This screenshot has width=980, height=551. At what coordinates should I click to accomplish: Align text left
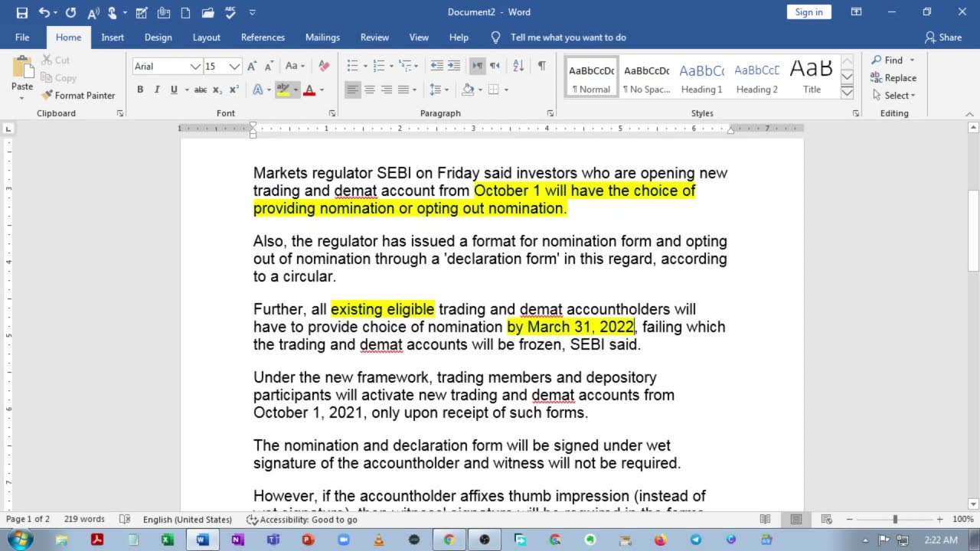click(x=352, y=90)
